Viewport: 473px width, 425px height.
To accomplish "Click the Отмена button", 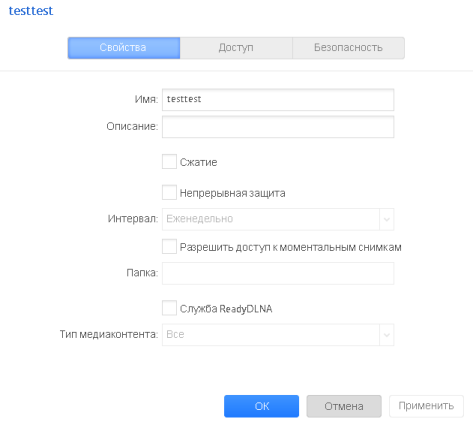I will pos(344,406).
